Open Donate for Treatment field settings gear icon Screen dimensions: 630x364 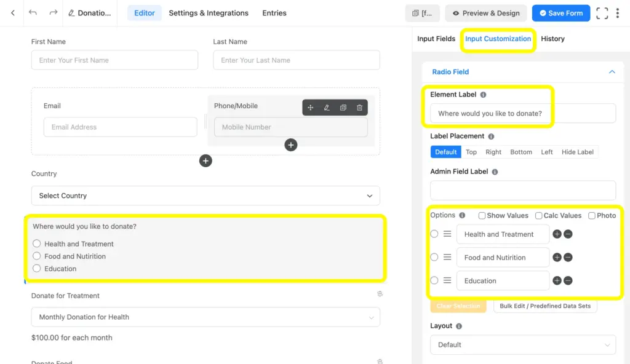[380, 294]
